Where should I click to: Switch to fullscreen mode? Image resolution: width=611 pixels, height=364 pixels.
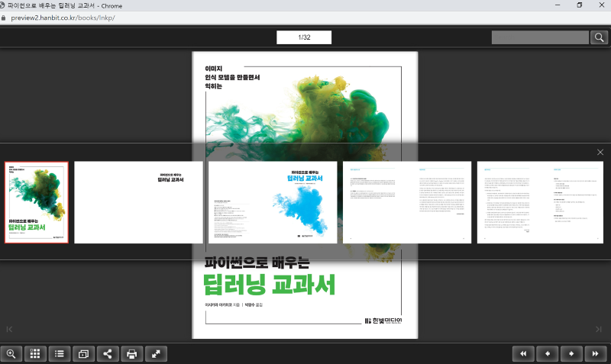(156, 354)
